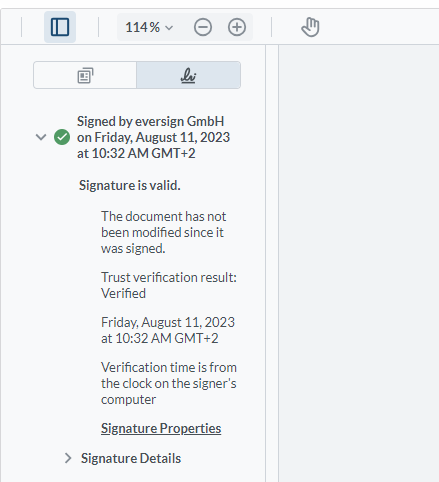Image resolution: width=439 pixels, height=482 pixels.
Task: Click the green valid checkmark icon
Action: [62, 137]
